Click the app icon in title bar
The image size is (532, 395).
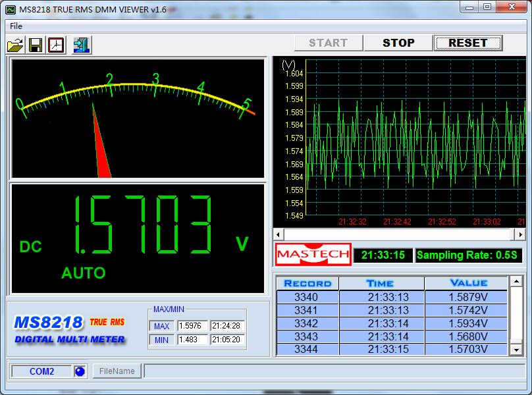[11, 8]
